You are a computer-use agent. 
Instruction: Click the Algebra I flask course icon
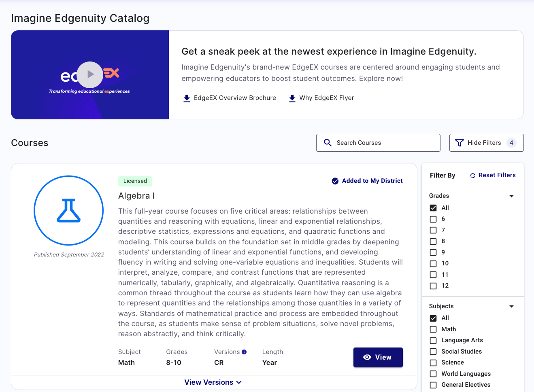[x=69, y=210]
